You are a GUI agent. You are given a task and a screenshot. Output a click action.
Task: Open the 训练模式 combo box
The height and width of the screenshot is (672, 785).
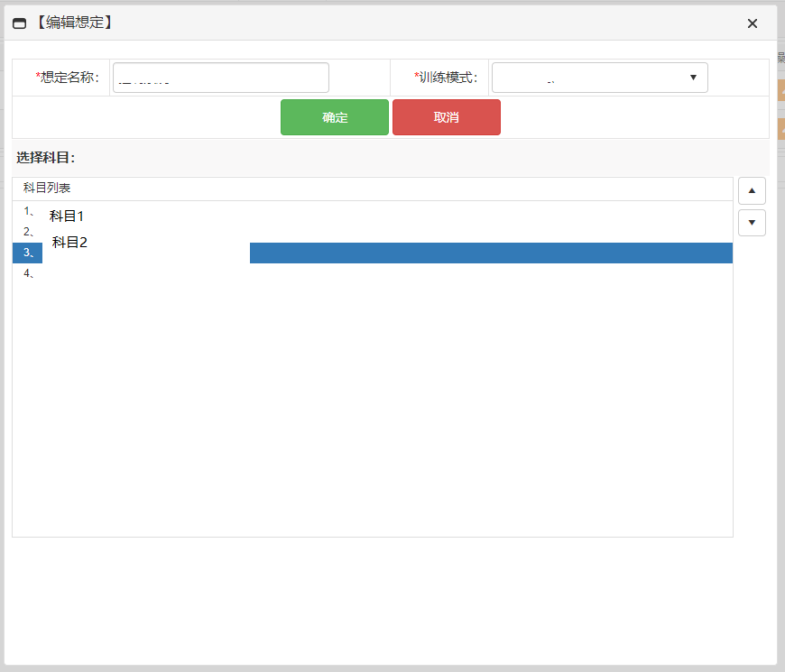click(590, 78)
